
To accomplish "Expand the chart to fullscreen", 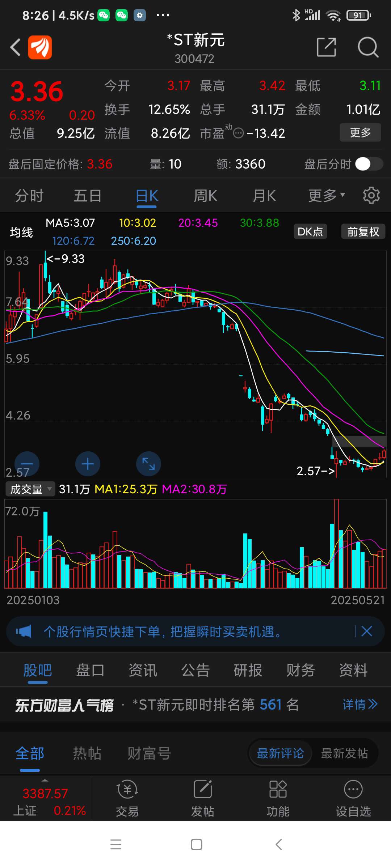I will (148, 464).
